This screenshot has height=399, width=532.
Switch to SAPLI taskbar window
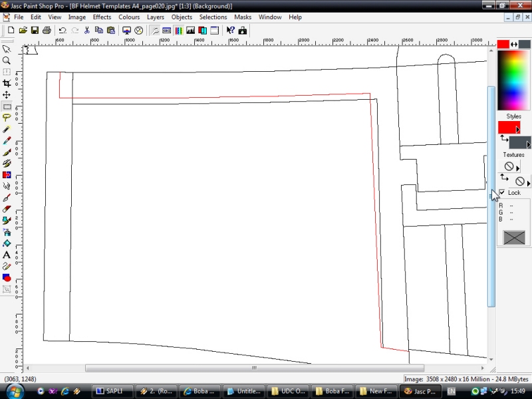[112, 391]
